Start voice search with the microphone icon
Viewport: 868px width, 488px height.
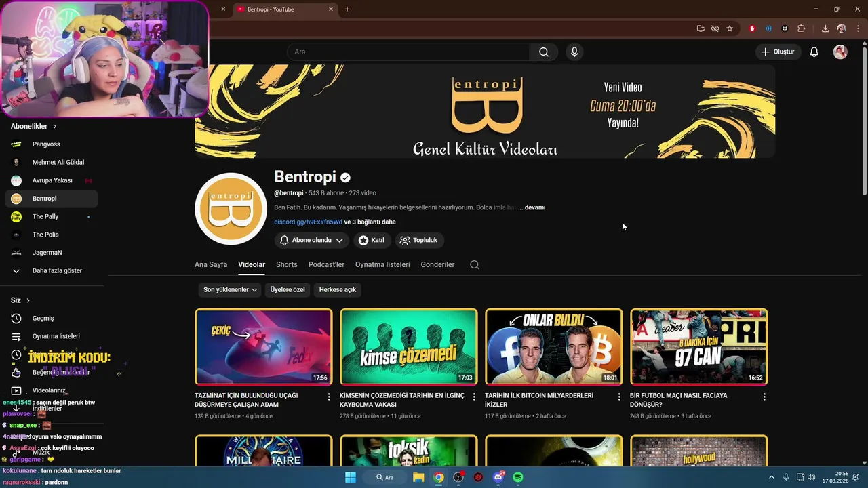[574, 52]
